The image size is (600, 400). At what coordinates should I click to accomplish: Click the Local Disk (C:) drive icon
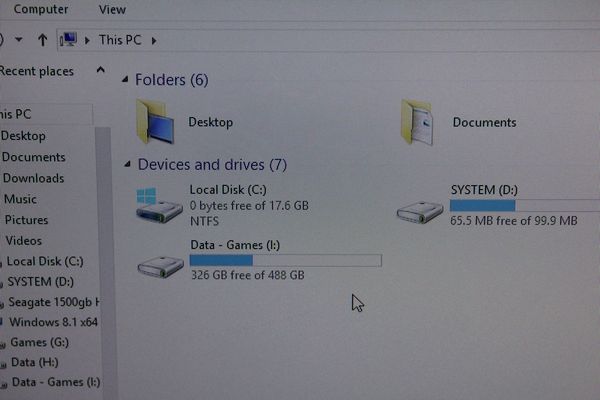(159, 205)
